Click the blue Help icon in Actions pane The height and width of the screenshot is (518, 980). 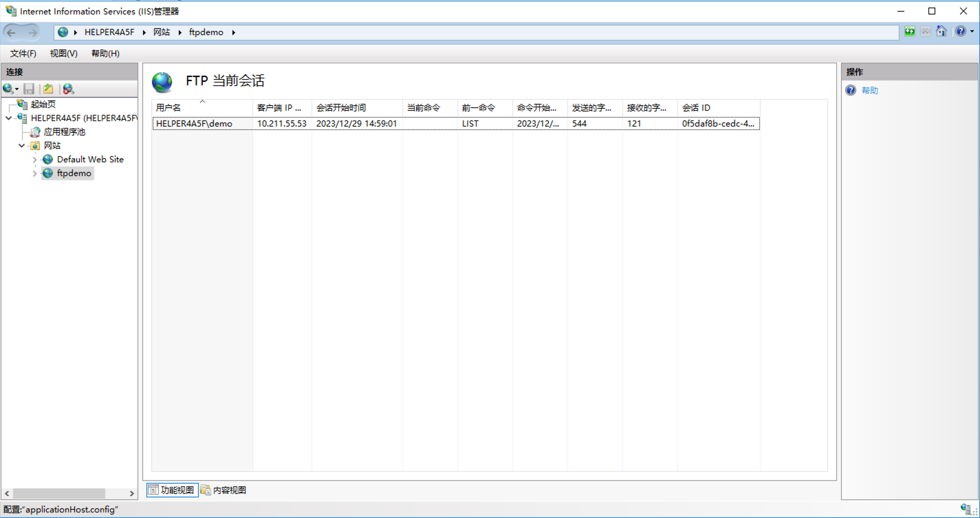851,90
